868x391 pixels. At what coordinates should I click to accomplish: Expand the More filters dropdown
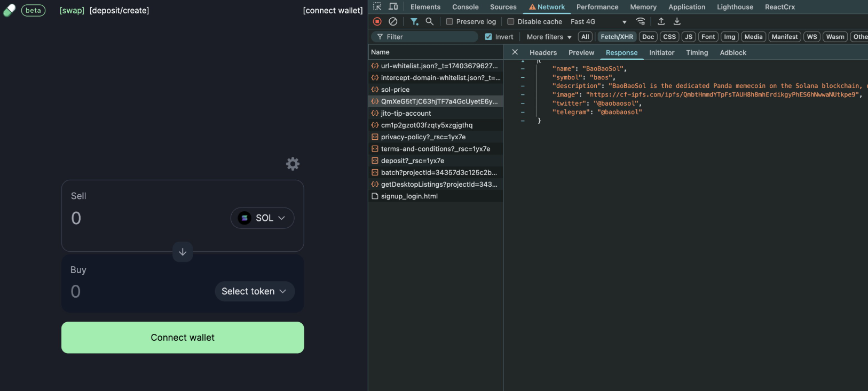coord(549,37)
